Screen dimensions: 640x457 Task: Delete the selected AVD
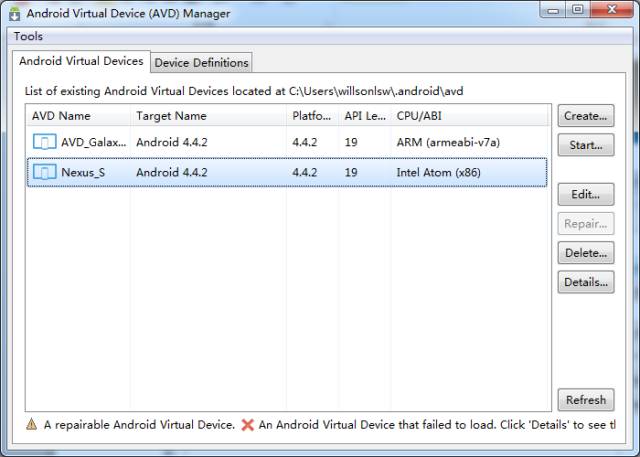(x=586, y=253)
